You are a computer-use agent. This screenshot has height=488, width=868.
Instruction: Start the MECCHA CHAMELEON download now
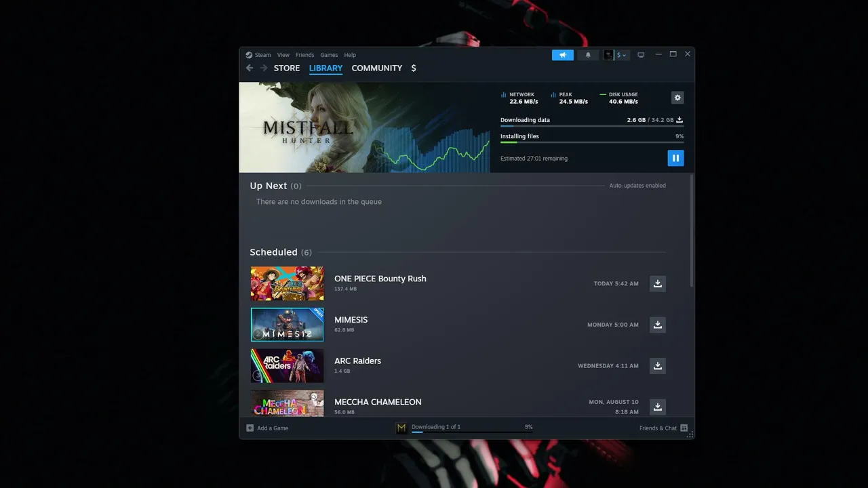pos(658,407)
